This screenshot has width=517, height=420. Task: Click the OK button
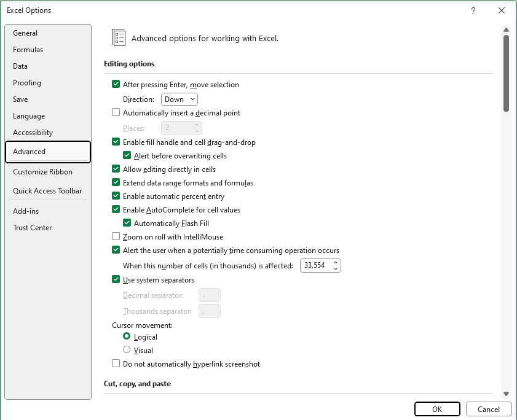tap(437, 409)
